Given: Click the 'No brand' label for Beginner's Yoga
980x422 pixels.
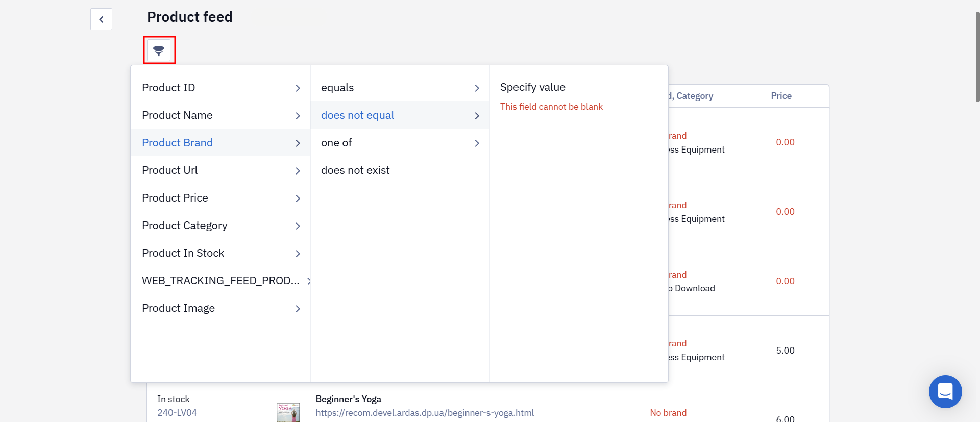Looking at the screenshot, I should point(668,413).
